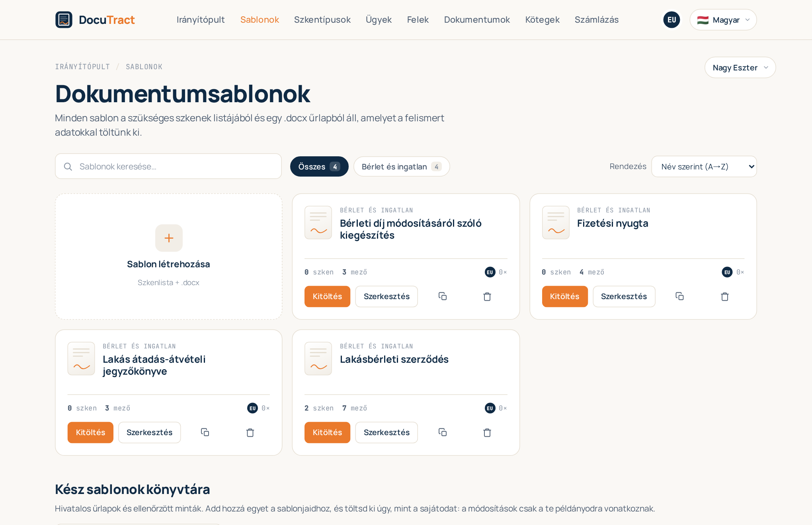
Task: Duplicate the Lakás átadás-átvételi jegyzőkönyve template
Action: [205, 432]
